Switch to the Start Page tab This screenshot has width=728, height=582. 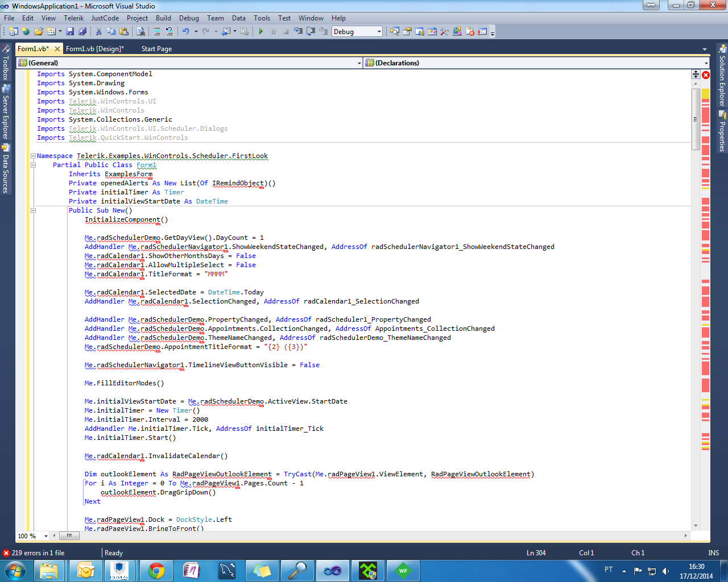click(x=156, y=49)
